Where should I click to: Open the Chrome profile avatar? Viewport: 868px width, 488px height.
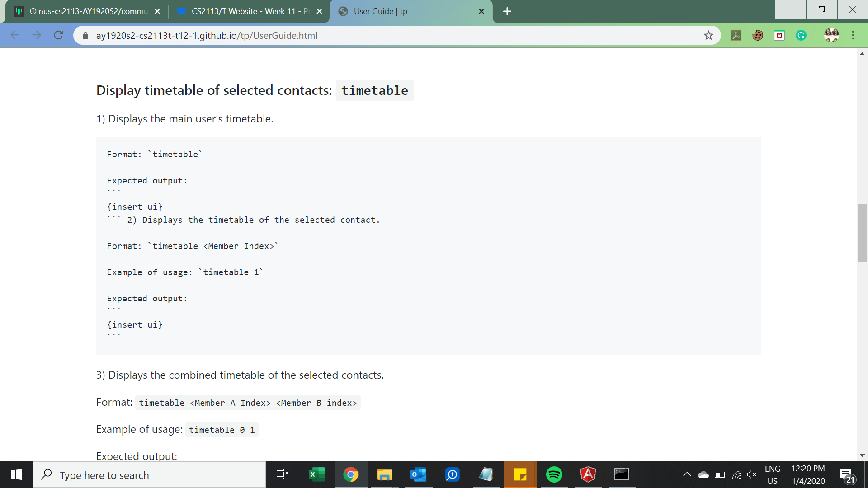(831, 35)
